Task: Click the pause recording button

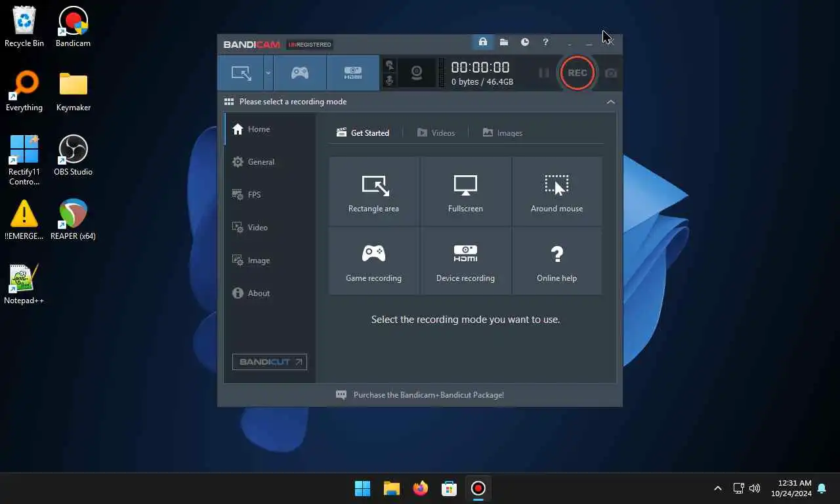Action: coord(544,73)
